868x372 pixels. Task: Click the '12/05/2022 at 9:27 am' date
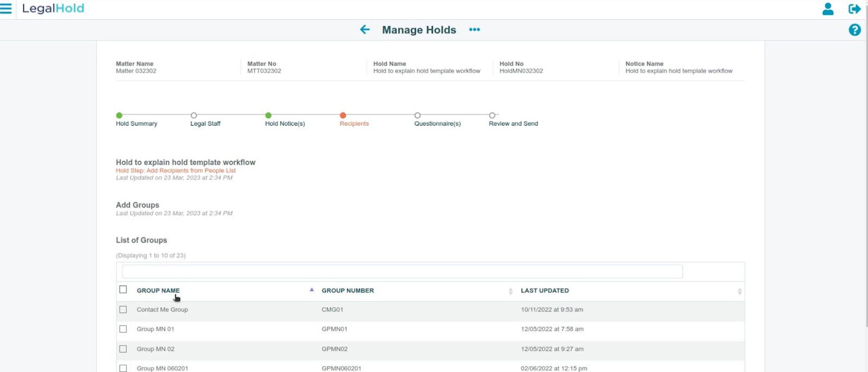[552, 349]
